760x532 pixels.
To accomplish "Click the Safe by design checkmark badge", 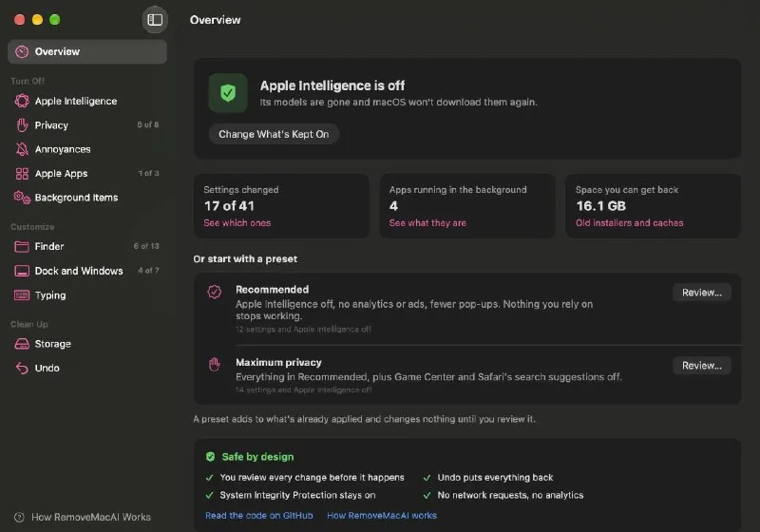I will tap(210, 456).
